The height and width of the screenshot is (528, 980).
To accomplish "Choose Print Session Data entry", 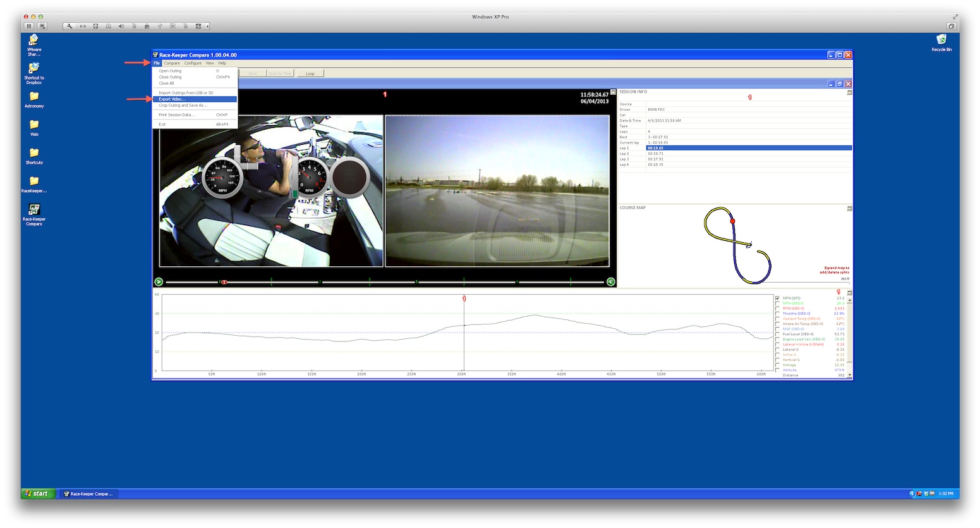I will [x=195, y=115].
